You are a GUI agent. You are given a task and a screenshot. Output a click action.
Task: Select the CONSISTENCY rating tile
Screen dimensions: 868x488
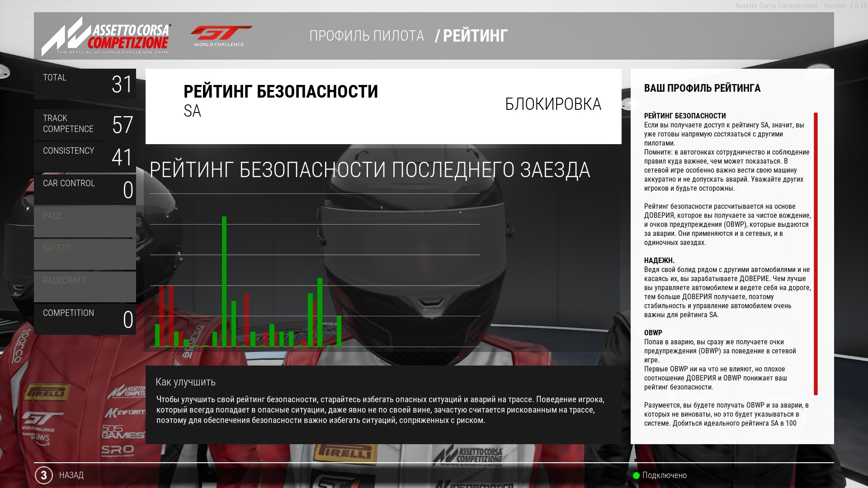(85, 156)
